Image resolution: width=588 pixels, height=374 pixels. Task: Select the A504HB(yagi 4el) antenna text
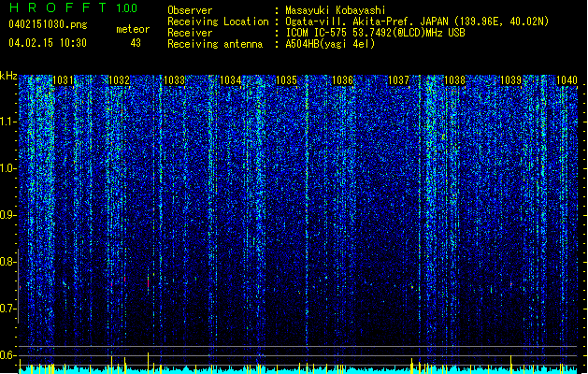point(330,44)
